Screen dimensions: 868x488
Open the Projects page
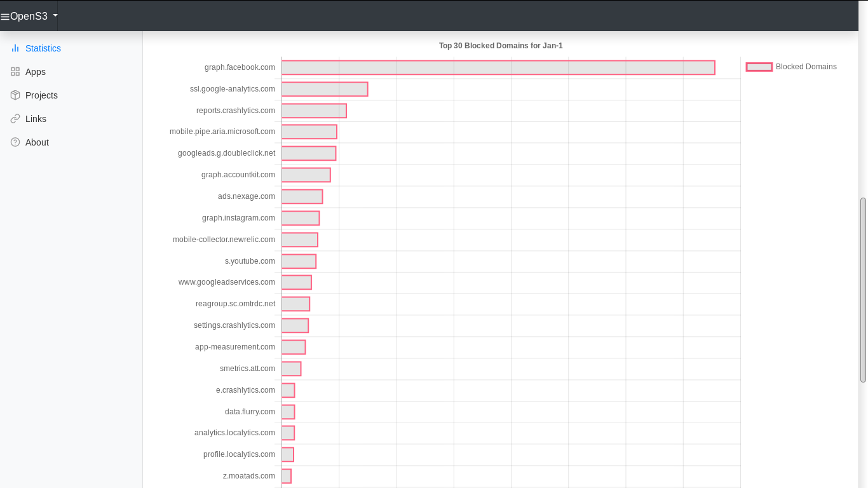coord(41,95)
